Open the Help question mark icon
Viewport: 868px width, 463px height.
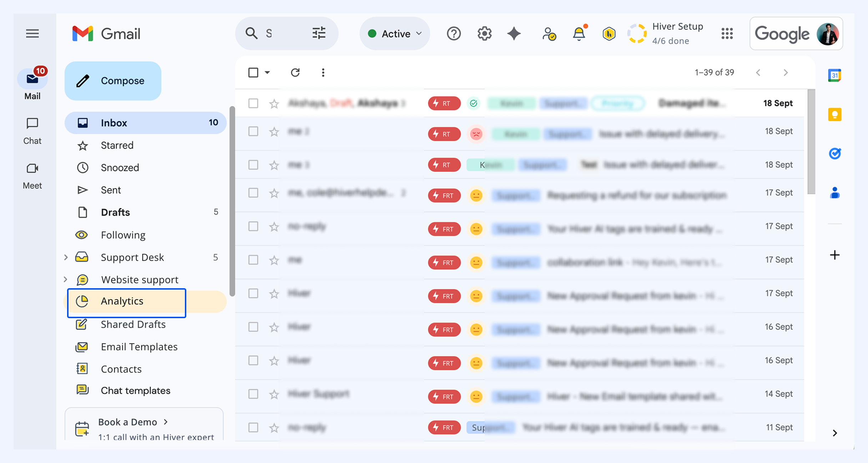(x=454, y=34)
